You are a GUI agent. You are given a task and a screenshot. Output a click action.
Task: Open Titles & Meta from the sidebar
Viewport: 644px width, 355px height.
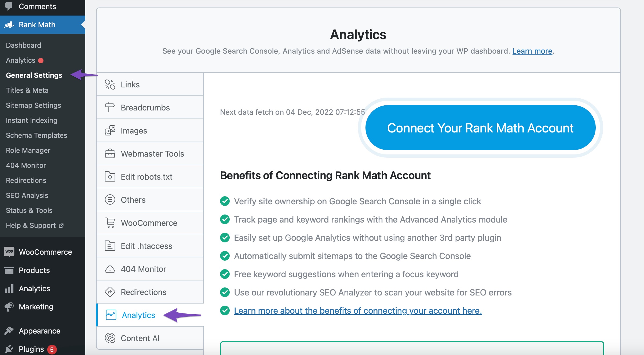coord(27,90)
